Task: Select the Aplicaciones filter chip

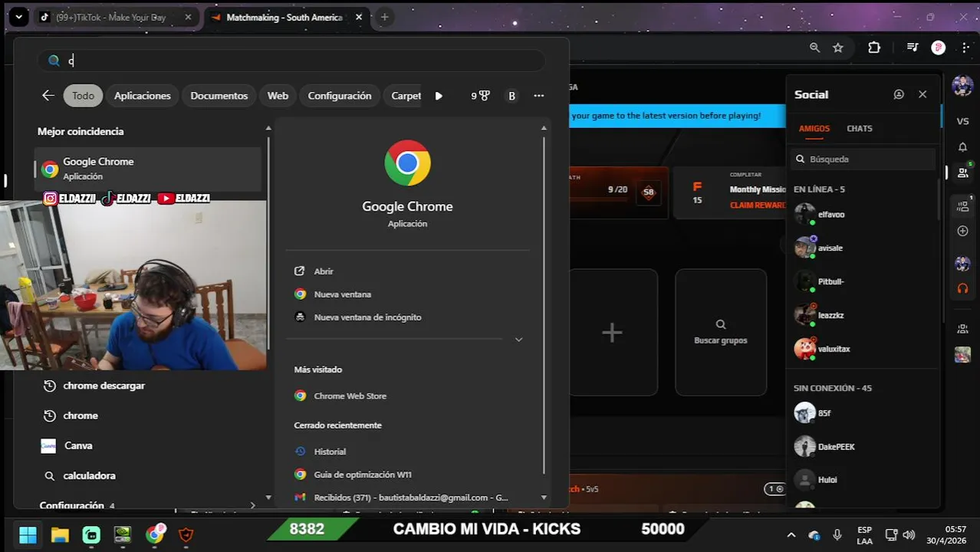Action: 143,96
